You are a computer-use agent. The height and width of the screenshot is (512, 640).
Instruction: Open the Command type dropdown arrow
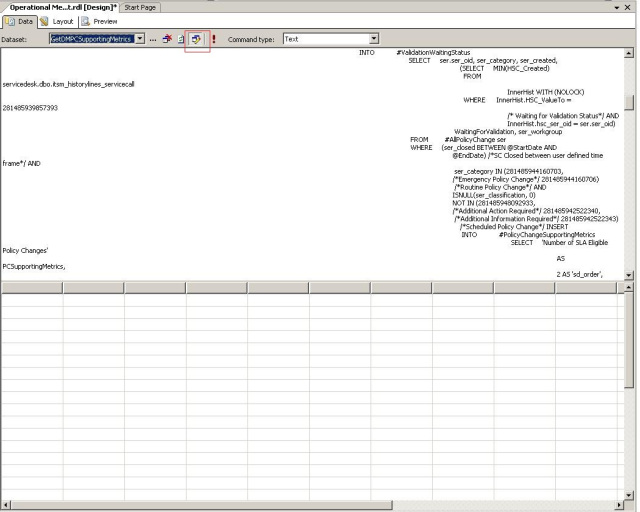[x=374, y=39]
